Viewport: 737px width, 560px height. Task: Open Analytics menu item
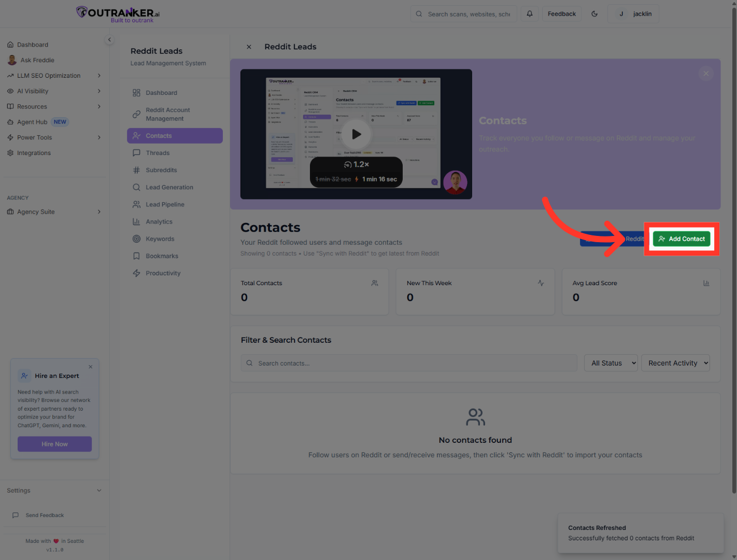175,221
